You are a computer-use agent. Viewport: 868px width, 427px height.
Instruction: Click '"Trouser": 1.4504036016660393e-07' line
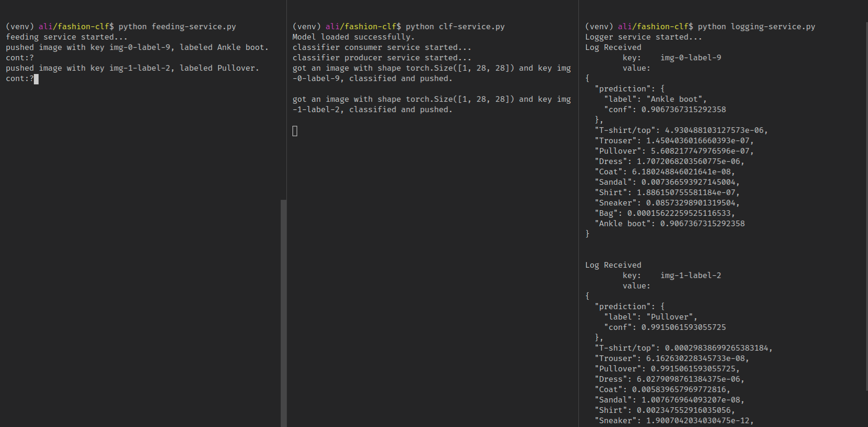pyautogui.click(x=674, y=140)
